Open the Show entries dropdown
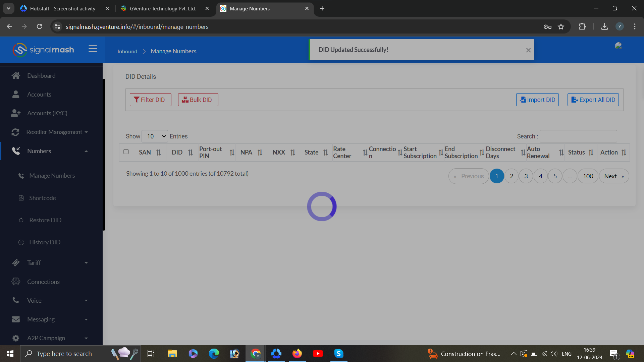644x362 pixels. 155,136
